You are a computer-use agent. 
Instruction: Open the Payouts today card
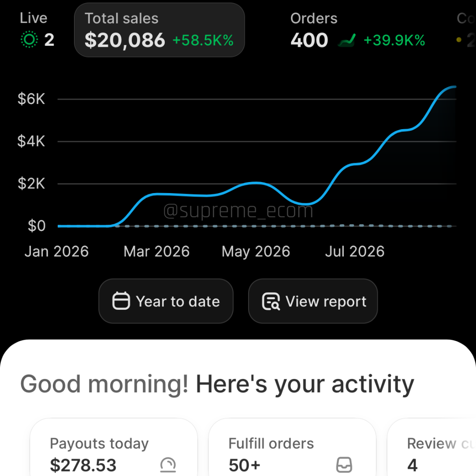114,447
